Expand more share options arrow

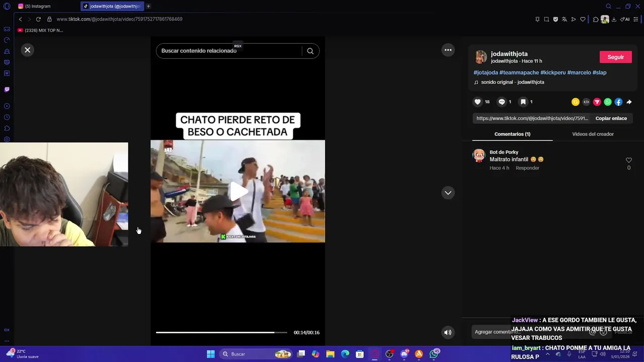(x=629, y=102)
